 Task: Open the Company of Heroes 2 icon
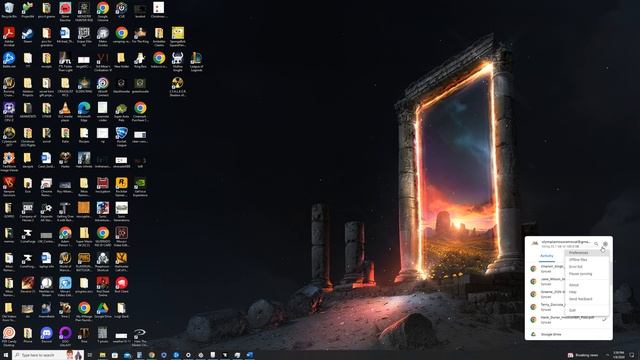(x=28, y=211)
